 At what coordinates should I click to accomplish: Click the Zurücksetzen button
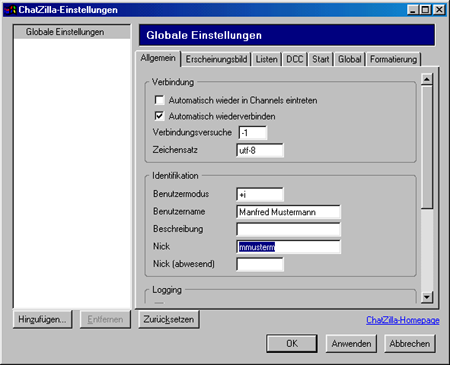169,319
